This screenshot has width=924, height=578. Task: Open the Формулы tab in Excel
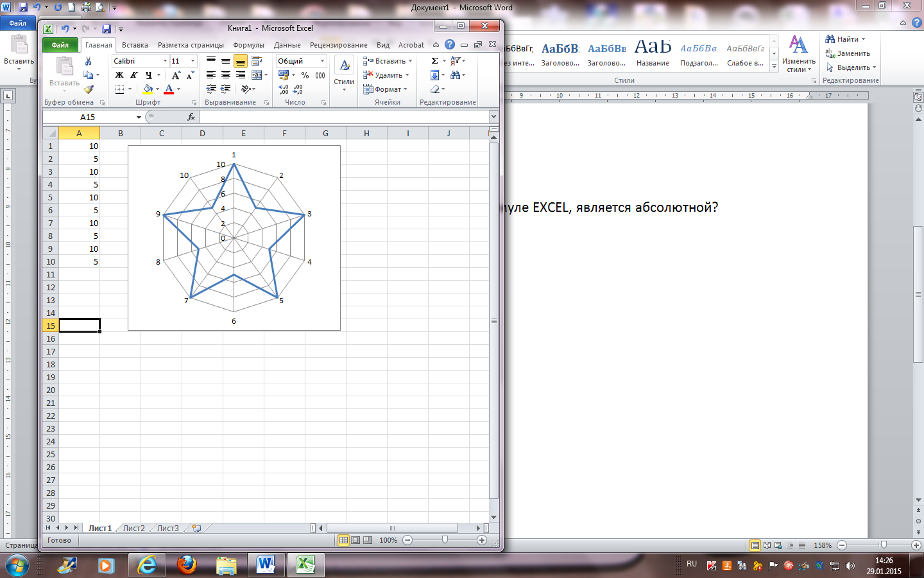click(x=248, y=45)
